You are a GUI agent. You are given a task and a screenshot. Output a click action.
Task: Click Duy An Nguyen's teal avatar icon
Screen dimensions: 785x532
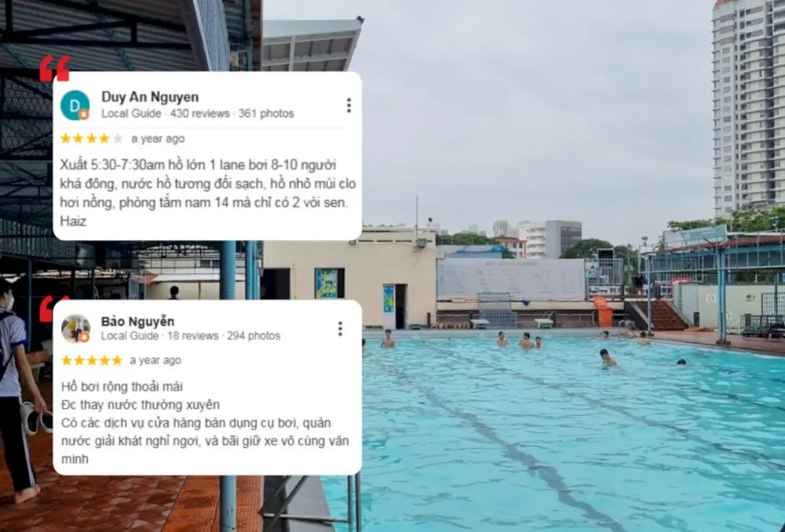point(75,105)
